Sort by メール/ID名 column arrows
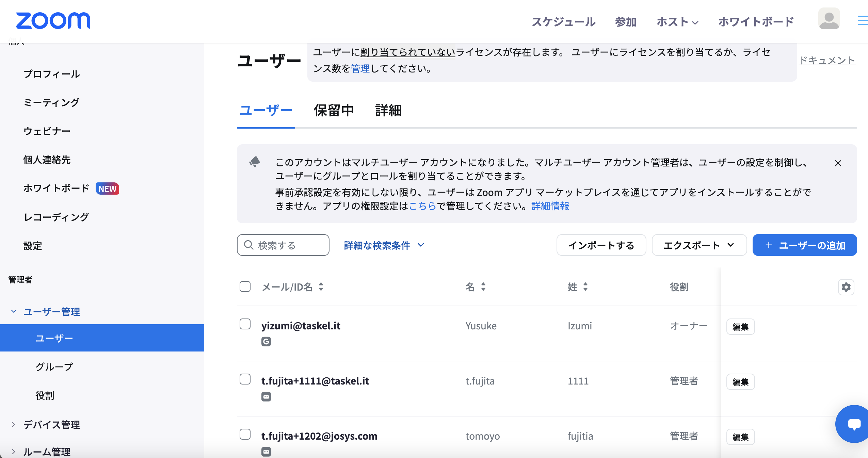Image resolution: width=868 pixels, height=458 pixels. pos(321,287)
